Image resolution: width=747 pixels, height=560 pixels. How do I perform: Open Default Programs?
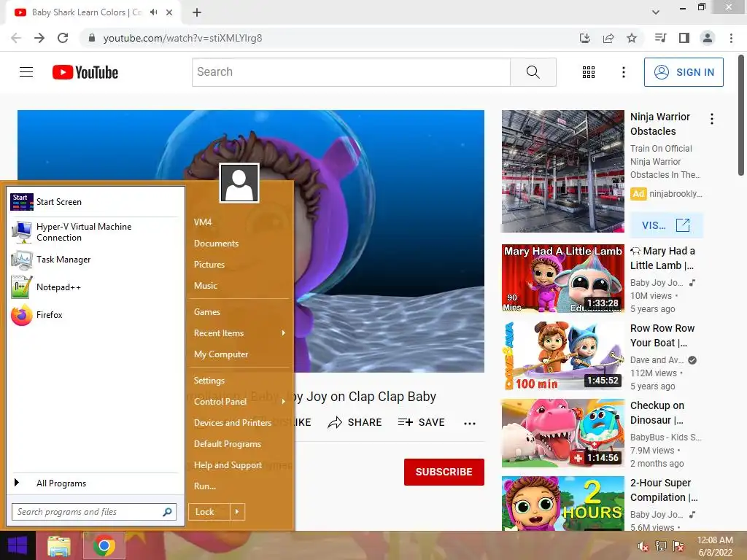228,444
